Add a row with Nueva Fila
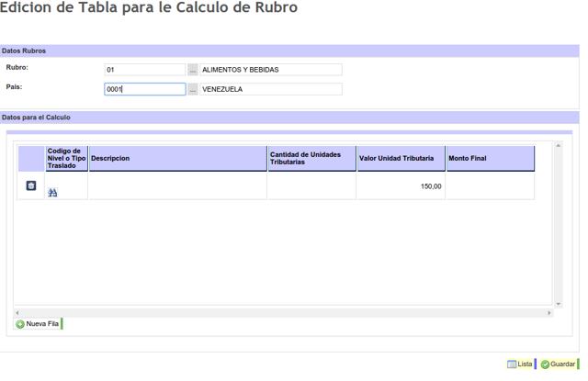Viewport: 588px width, 381px height. (38, 324)
